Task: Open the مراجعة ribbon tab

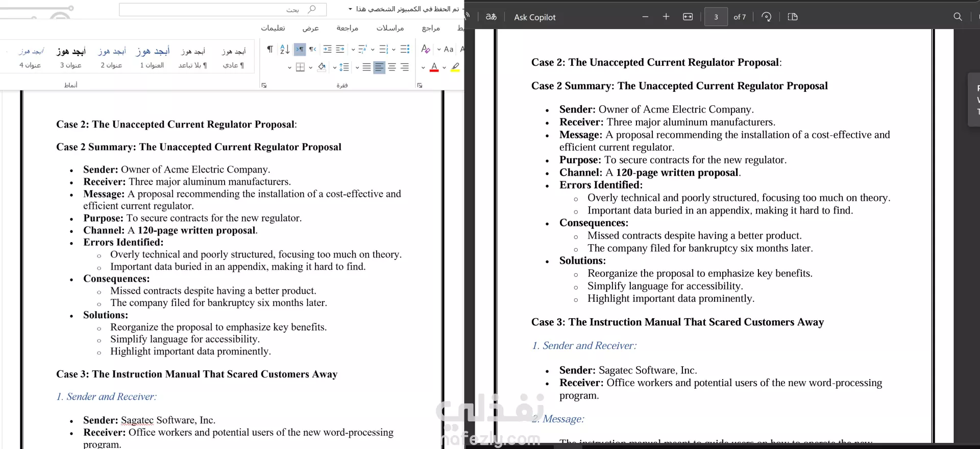Action: click(347, 28)
